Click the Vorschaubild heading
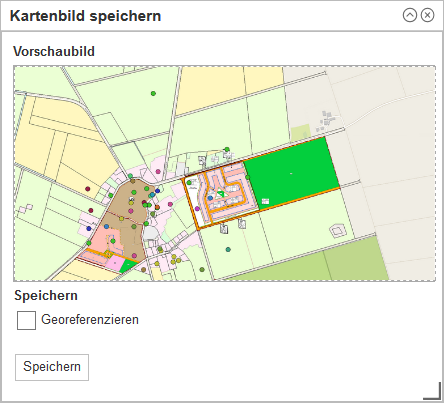 pyautogui.click(x=54, y=51)
